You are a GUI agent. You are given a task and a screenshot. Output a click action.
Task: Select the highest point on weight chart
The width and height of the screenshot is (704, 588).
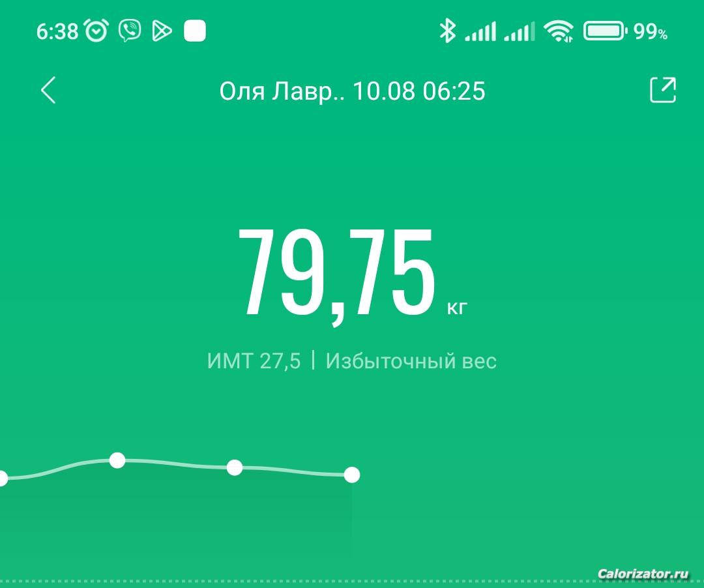[x=117, y=460]
